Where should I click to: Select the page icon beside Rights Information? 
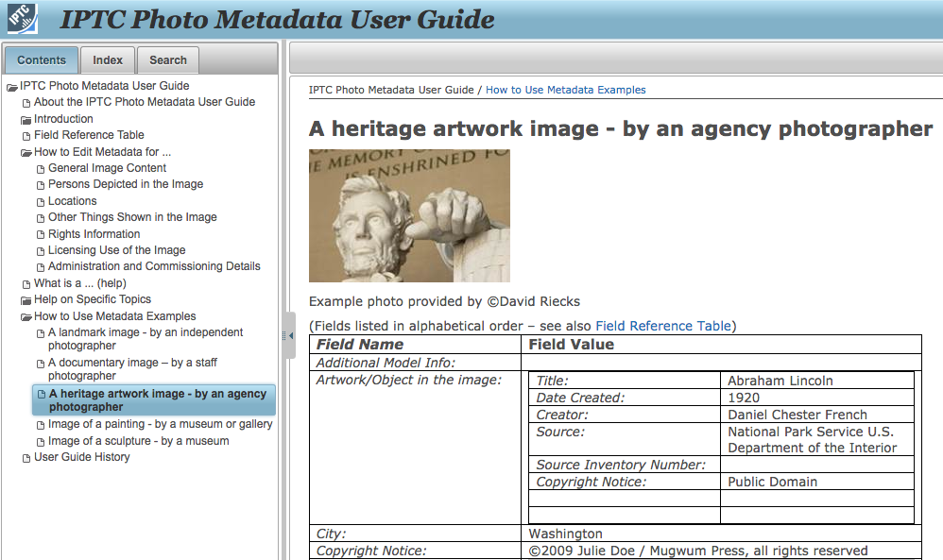pos(40,233)
